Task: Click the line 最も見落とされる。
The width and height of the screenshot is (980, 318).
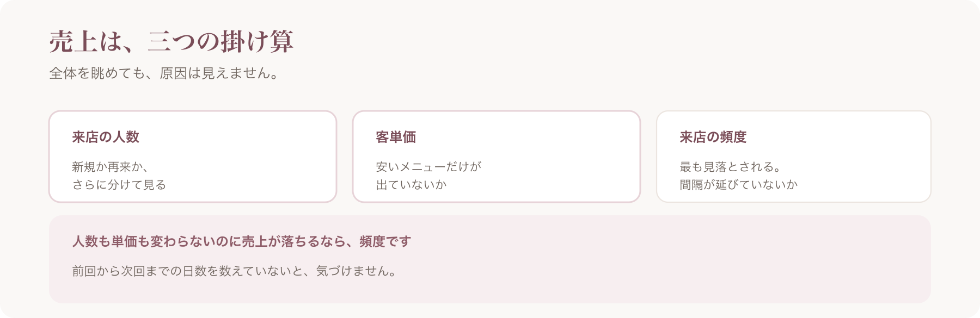Action: pyautogui.click(x=731, y=167)
